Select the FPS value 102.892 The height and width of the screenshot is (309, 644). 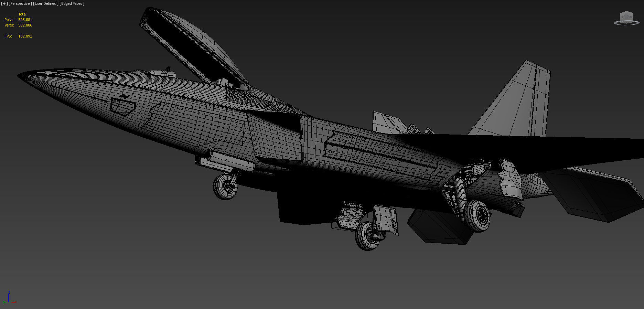(x=25, y=36)
